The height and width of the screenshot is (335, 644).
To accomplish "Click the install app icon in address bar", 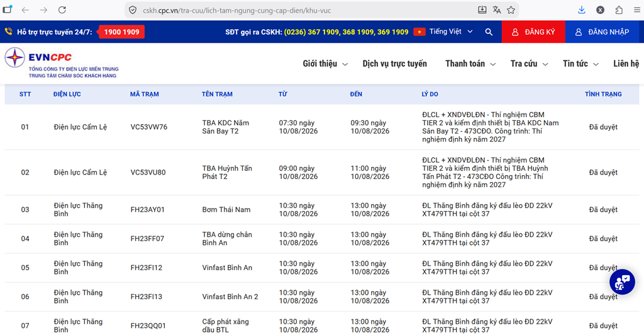I will pos(482,10).
